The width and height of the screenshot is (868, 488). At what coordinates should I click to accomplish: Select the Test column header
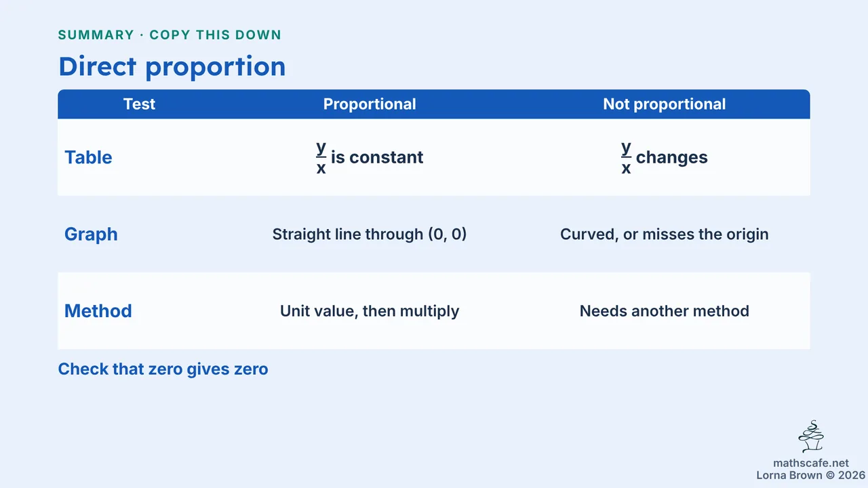(x=139, y=104)
